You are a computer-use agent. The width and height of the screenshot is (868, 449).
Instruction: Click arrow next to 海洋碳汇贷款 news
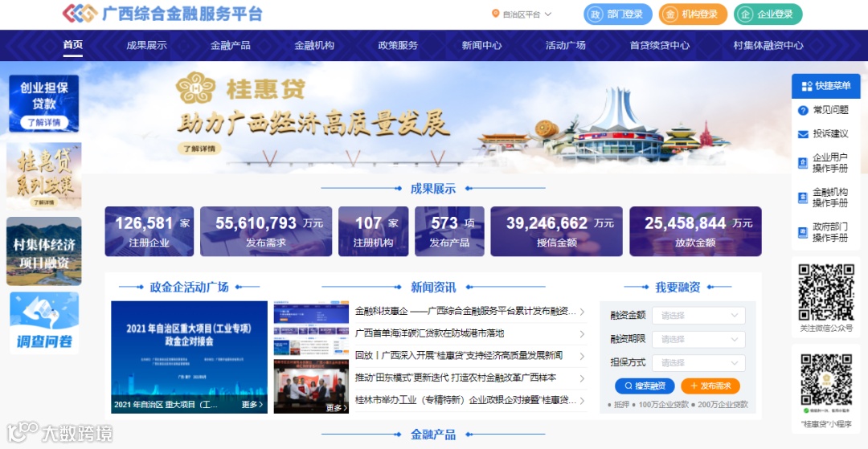point(582,334)
